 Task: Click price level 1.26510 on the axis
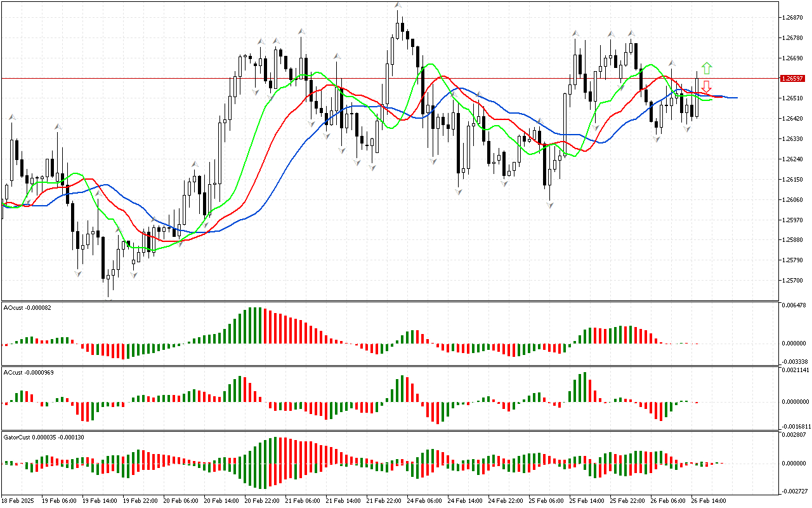tap(794, 98)
